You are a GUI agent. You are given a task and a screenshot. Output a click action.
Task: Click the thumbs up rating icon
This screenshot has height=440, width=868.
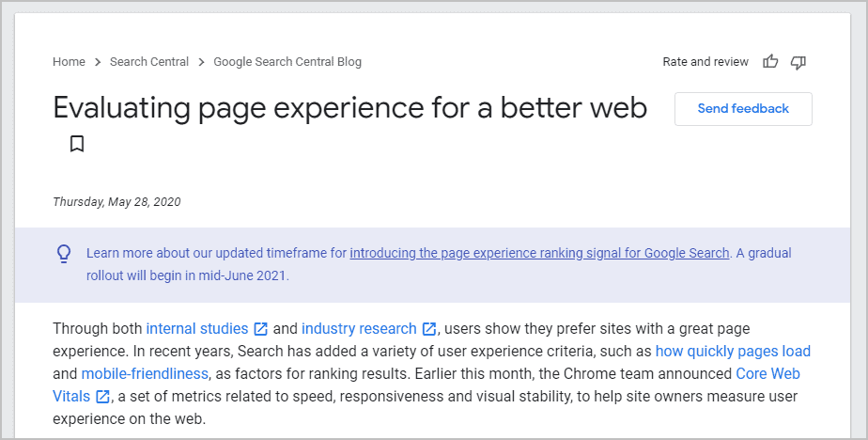[770, 61]
